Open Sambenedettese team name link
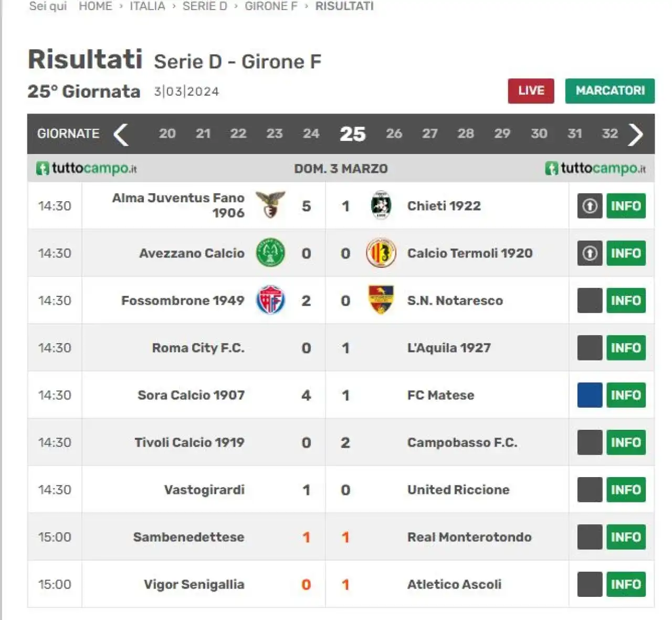Image resolution: width=672 pixels, height=620 pixels. [x=188, y=537]
